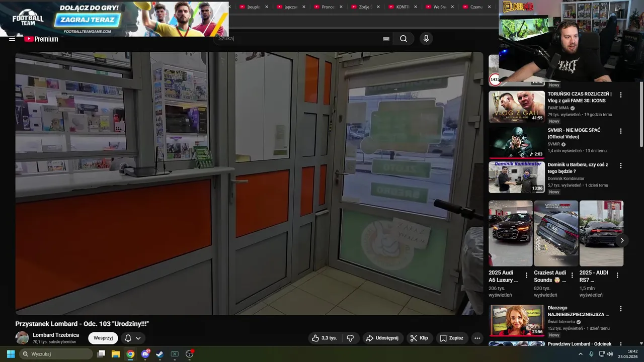Open Lombard Trzebnica channel avatar

pos(22,338)
